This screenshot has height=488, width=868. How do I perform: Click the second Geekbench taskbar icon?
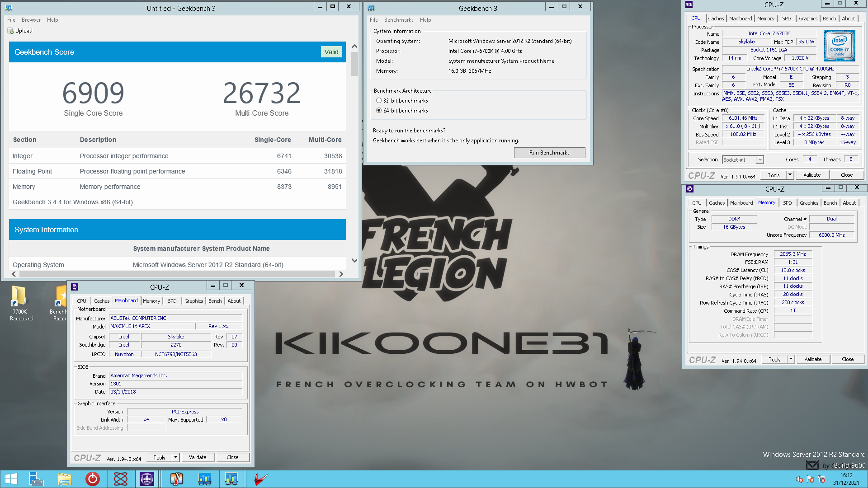tap(231, 479)
